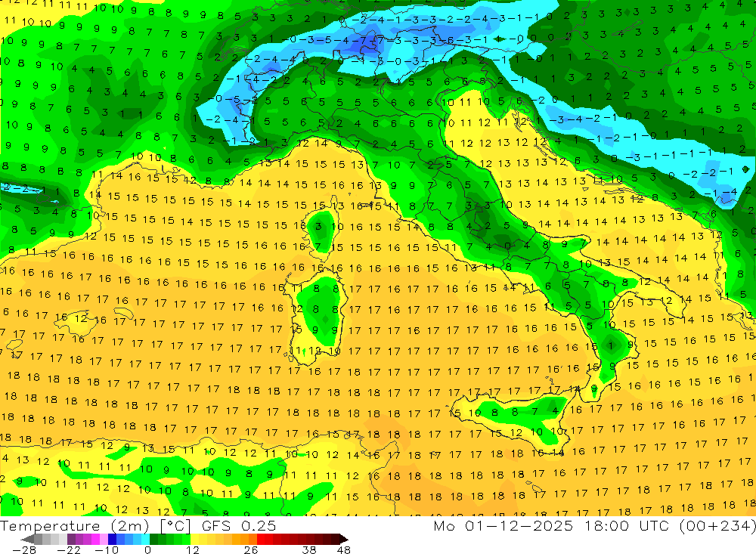Viewport: 756px width, 554px height.
Task: Click the "38" legend scale label
Action: click(309, 549)
